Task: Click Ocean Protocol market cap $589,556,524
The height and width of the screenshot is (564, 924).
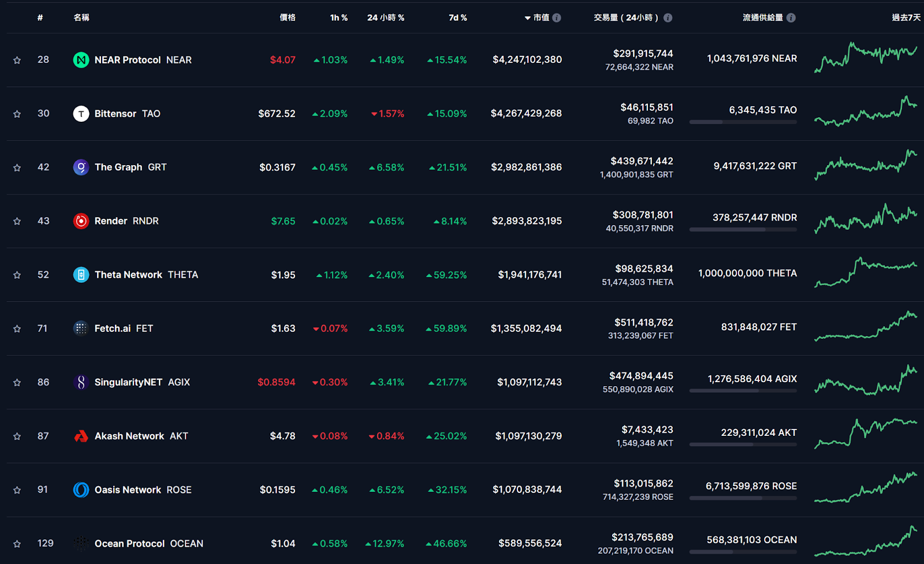Action: coord(530,544)
